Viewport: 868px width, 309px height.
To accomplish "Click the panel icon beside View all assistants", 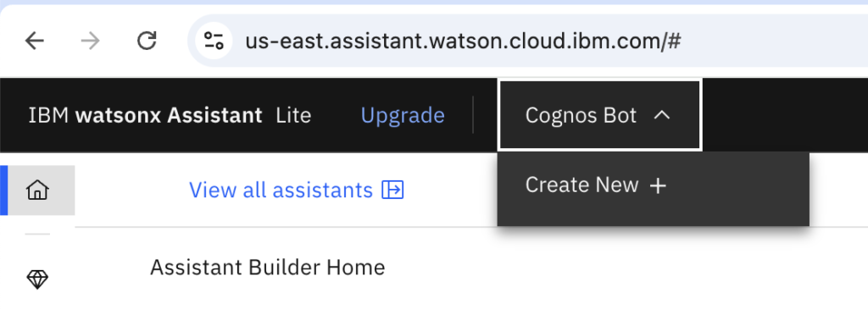I will [393, 190].
